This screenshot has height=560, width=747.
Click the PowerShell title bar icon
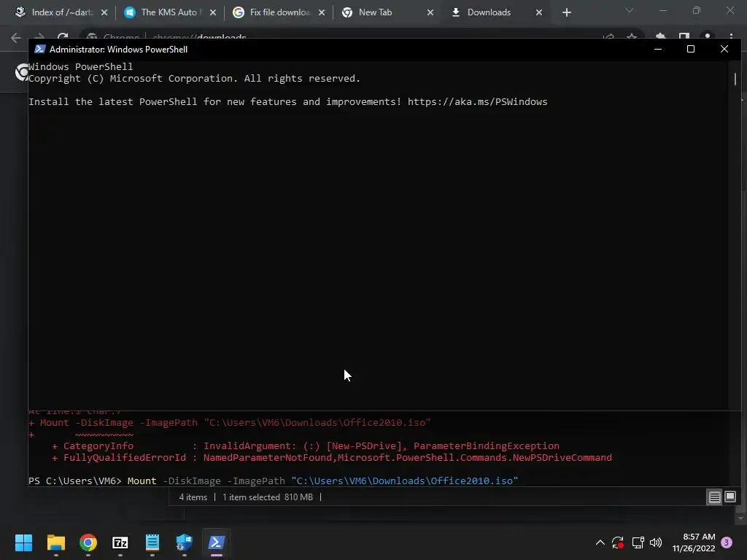tap(39, 50)
